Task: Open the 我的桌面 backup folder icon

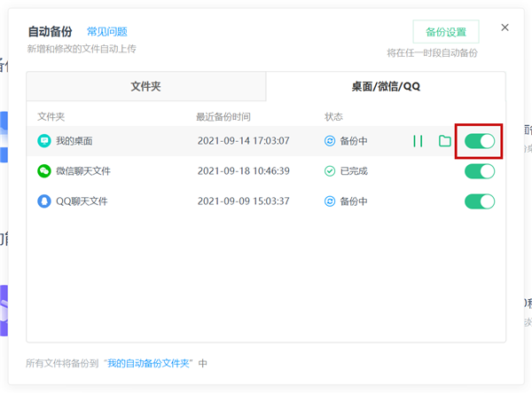Action: point(444,141)
